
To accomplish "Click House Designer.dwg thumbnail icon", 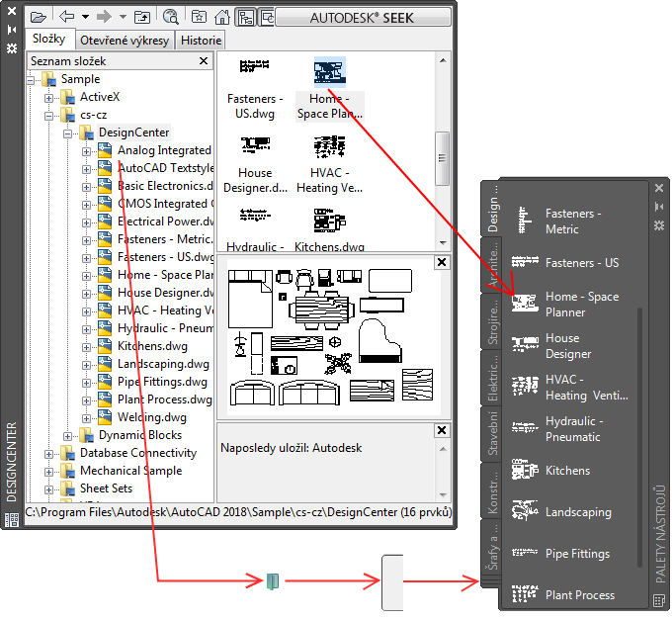I will pyautogui.click(x=255, y=144).
